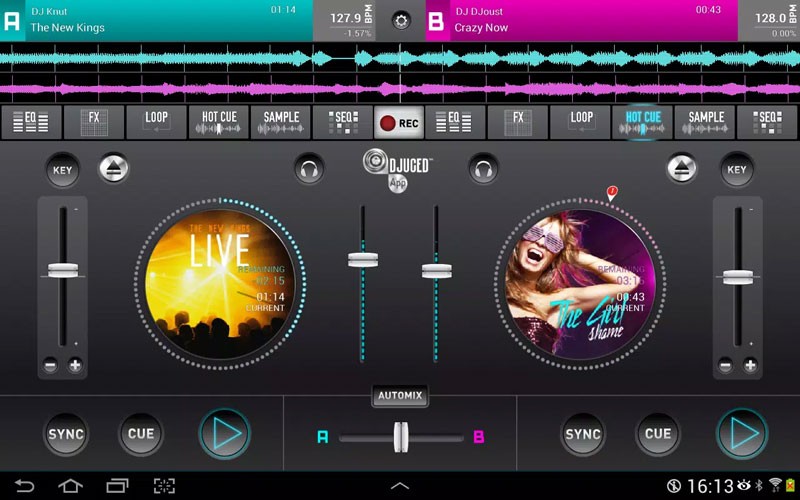
Task: Tap the deck A jog wheel LIVE artwork
Action: click(x=219, y=277)
